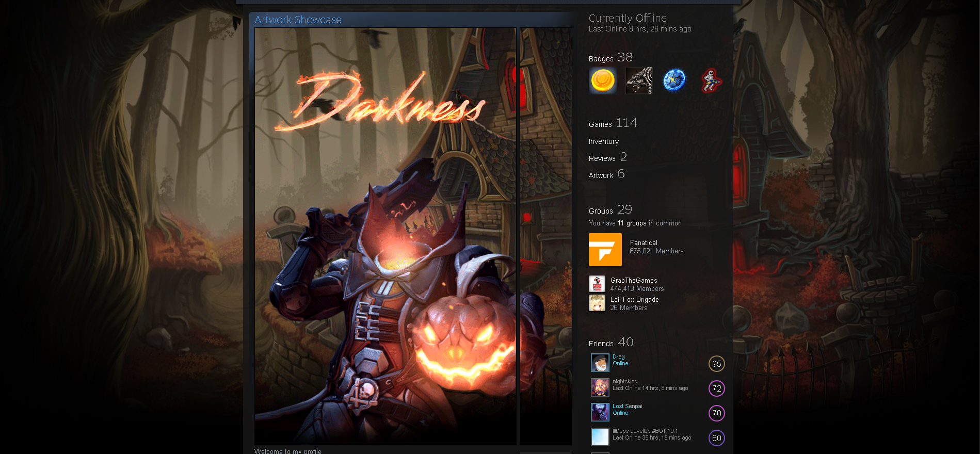Click Lost Senpai's level 70 badge
The image size is (980, 454).
point(717,413)
